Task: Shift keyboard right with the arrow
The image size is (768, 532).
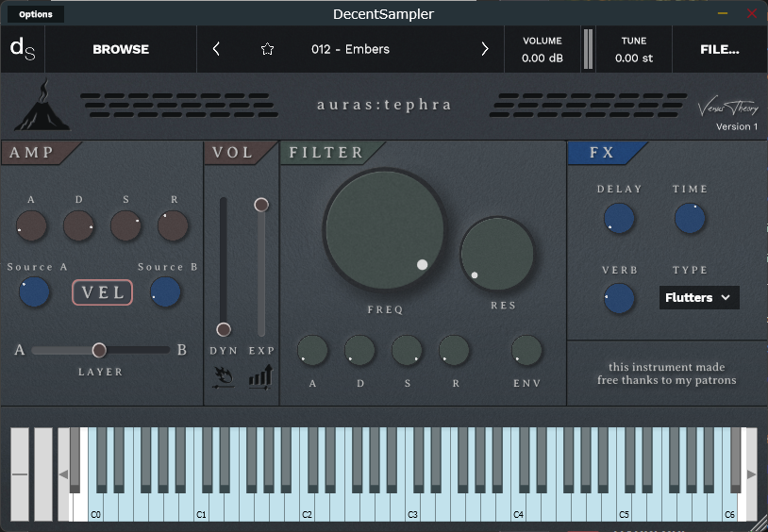Action: [x=751, y=474]
